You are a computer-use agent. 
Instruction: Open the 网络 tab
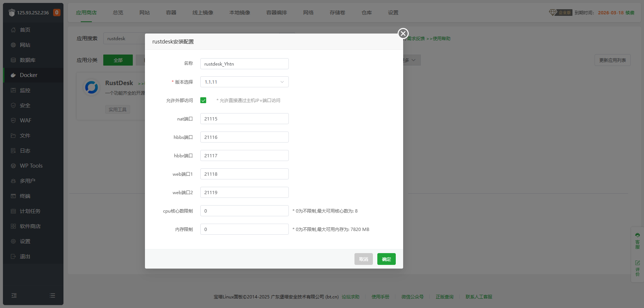coord(308,13)
